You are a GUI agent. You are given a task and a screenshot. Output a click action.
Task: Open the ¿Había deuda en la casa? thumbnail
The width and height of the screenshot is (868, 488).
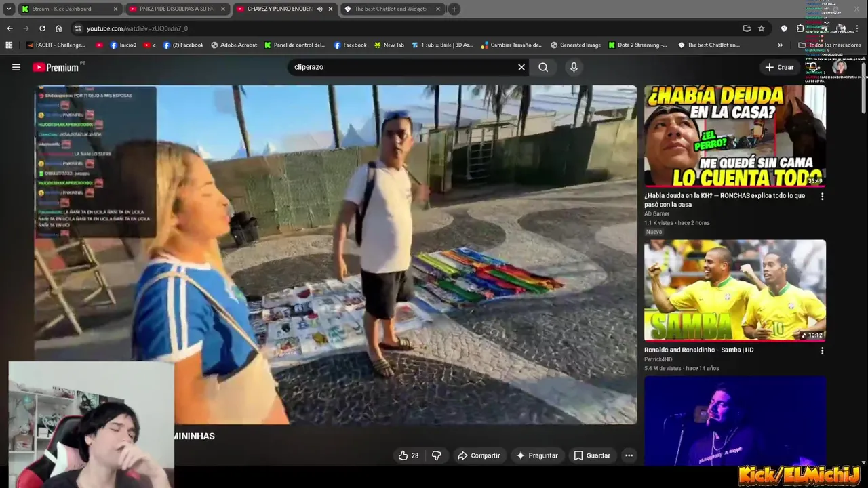point(735,136)
